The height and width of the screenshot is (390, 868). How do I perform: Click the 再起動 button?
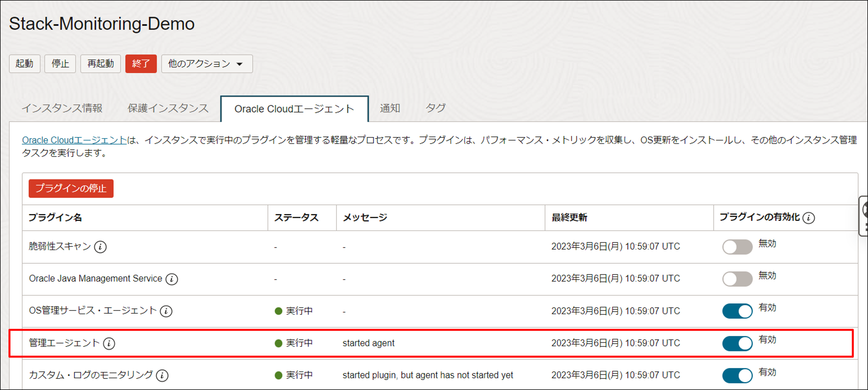(100, 64)
